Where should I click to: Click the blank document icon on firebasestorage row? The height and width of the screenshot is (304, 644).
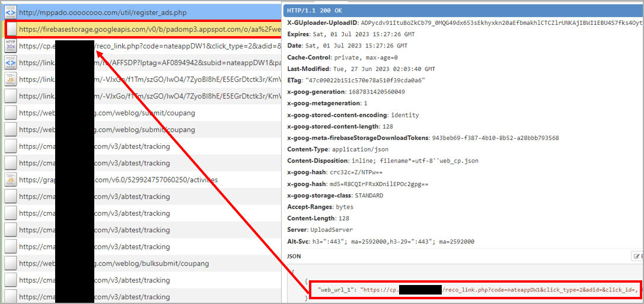click(10, 28)
